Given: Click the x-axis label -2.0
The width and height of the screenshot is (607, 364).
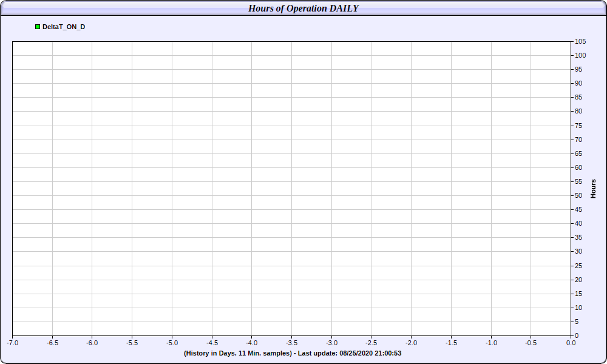Looking at the screenshot, I should click(411, 343).
